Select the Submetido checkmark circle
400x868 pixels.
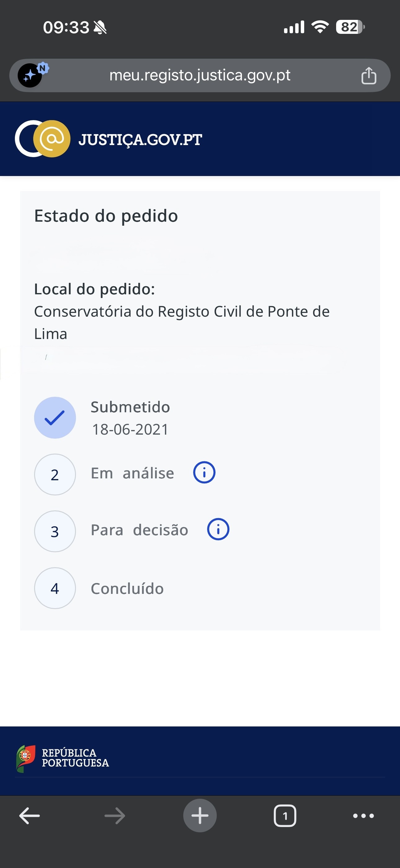coord(55,418)
